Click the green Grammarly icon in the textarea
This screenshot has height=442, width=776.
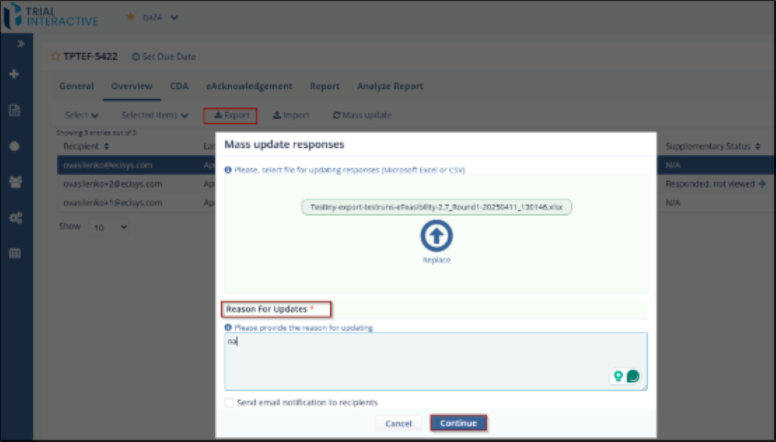(633, 376)
